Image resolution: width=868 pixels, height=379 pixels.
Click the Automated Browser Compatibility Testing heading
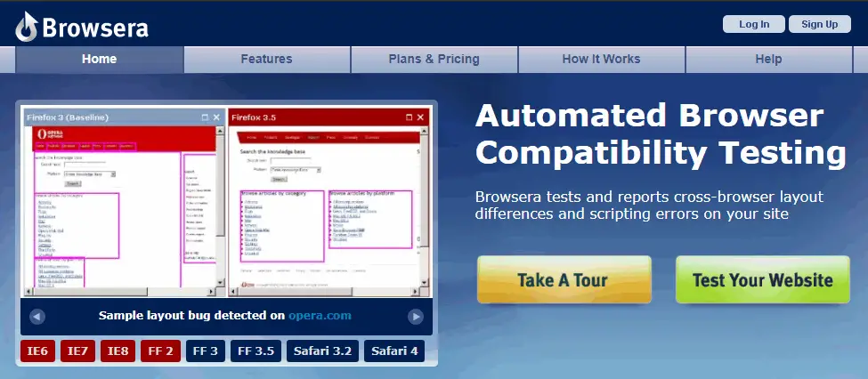pyautogui.click(x=661, y=134)
